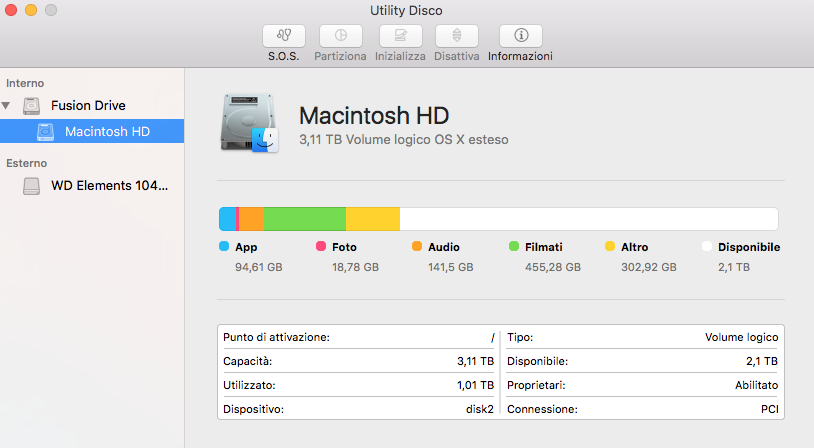814x448 pixels.
Task: Click the 302,92 GB Altro value
Action: 649,267
